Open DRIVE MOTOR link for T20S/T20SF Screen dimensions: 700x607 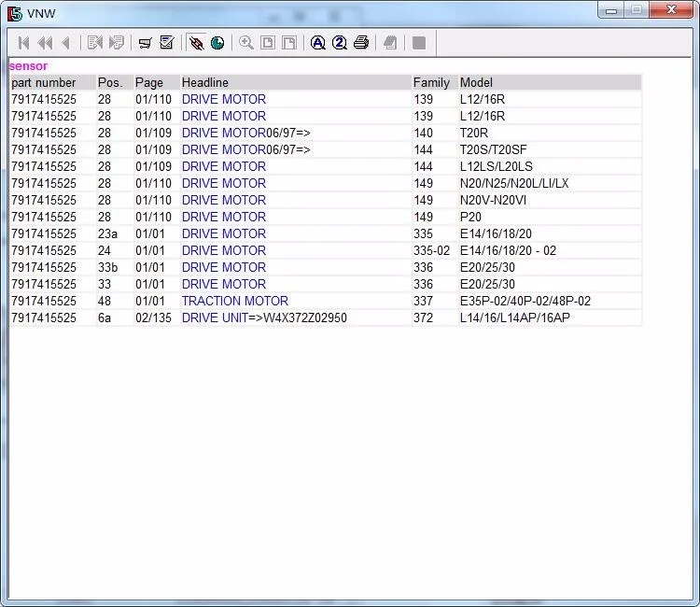224,149
